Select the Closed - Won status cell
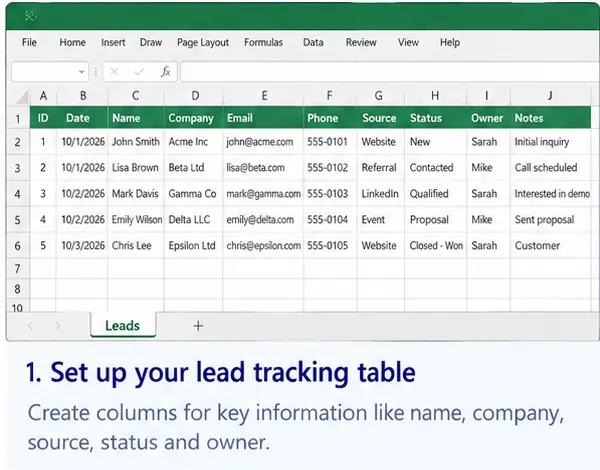 (x=436, y=245)
